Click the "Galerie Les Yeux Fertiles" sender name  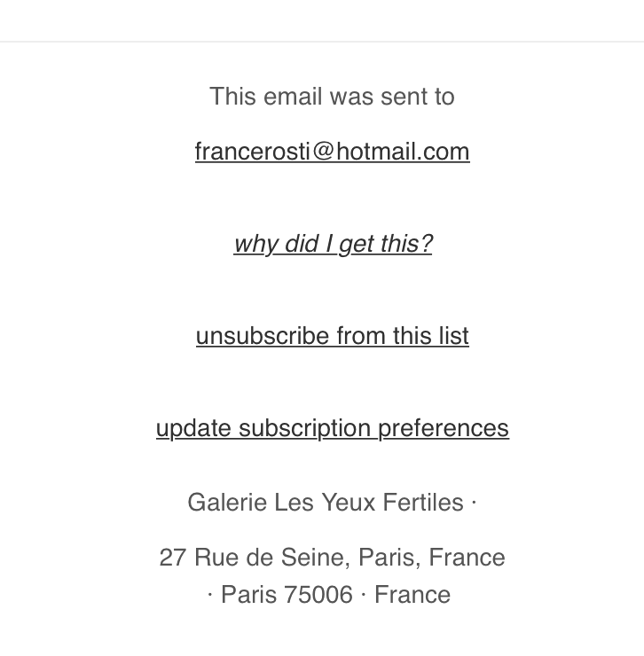pos(325,503)
